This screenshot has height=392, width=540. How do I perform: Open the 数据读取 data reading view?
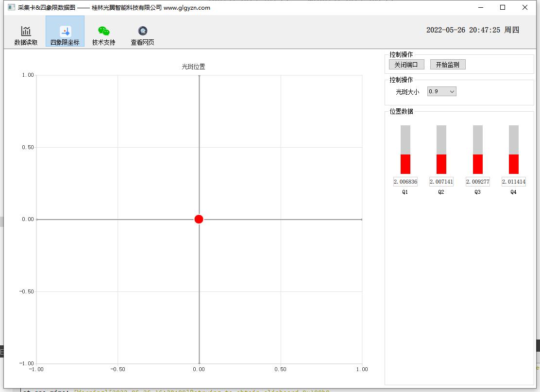(x=26, y=35)
